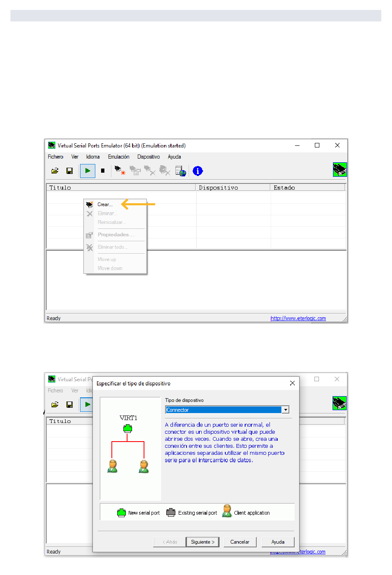Open the Ayuda menu in the menu bar
The height and width of the screenshot is (575, 392).
click(174, 157)
